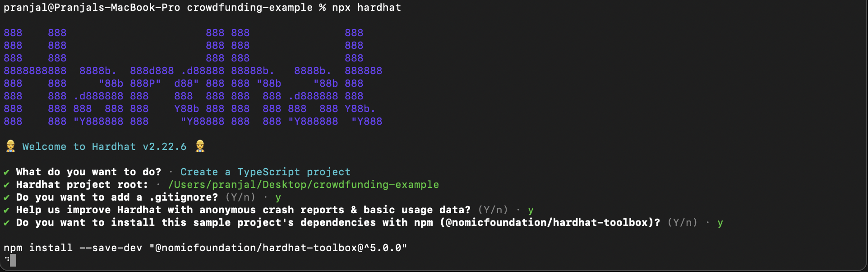Click the checkmark beside the install dependencies question
Viewport: 868px width, 272px height.
(x=7, y=223)
